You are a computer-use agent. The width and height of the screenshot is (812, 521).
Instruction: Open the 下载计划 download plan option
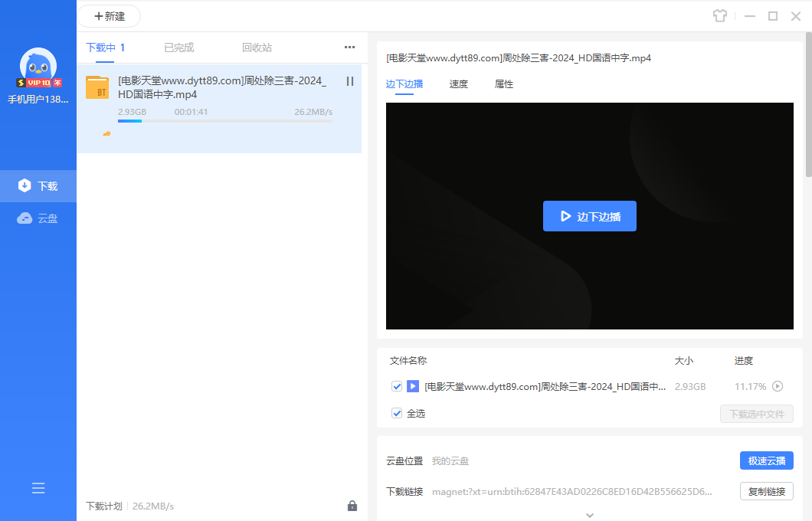click(103, 506)
